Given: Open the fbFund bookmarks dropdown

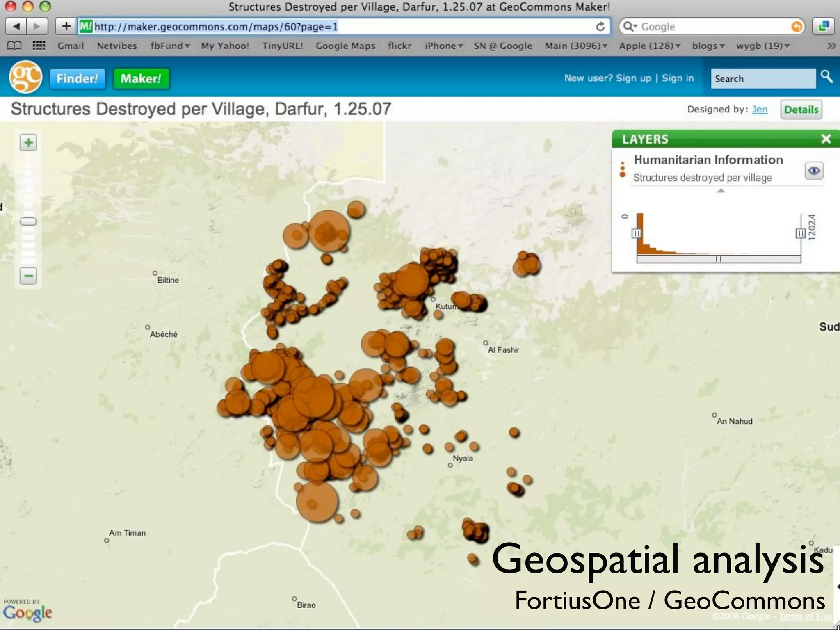Looking at the screenshot, I should coord(170,46).
